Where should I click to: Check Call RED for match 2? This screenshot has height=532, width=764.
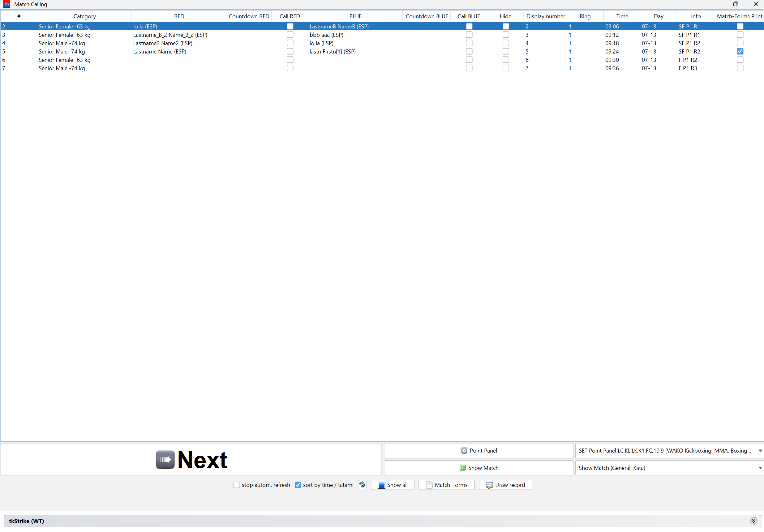pyautogui.click(x=290, y=26)
